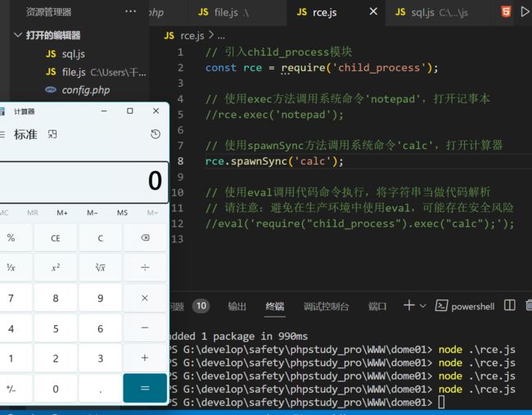The width and height of the screenshot is (532, 415).
Task: Switch to the ports panel tab
Action: [377, 306]
